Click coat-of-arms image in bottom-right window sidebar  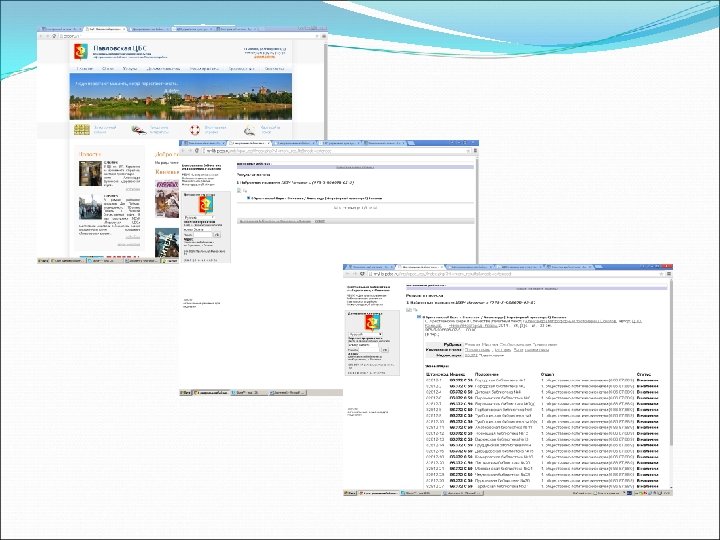(372, 322)
